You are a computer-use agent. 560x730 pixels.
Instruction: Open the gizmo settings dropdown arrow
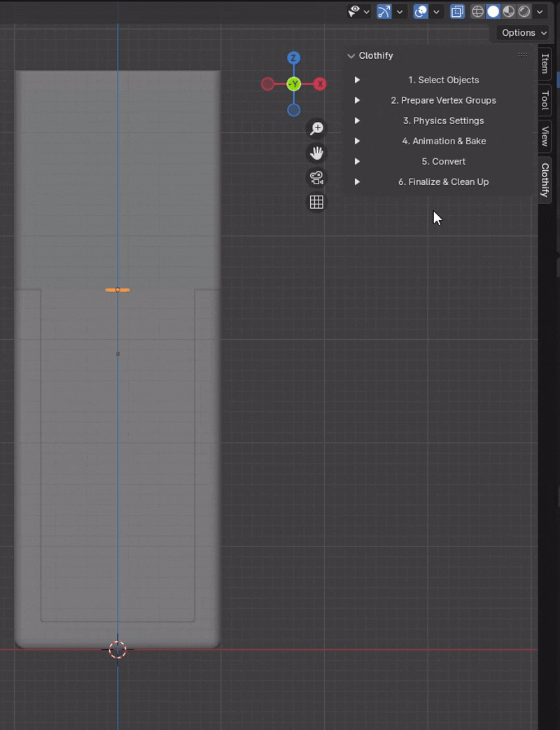[400, 12]
